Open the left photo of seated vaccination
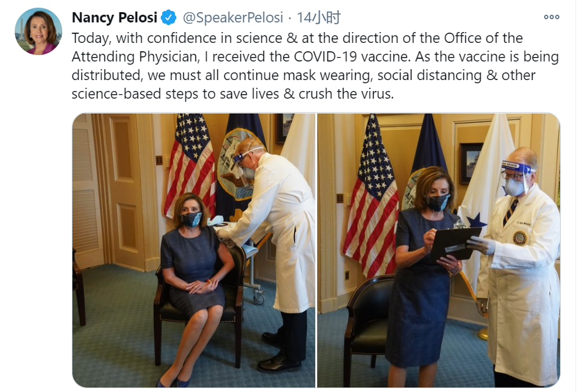 [x=194, y=250]
